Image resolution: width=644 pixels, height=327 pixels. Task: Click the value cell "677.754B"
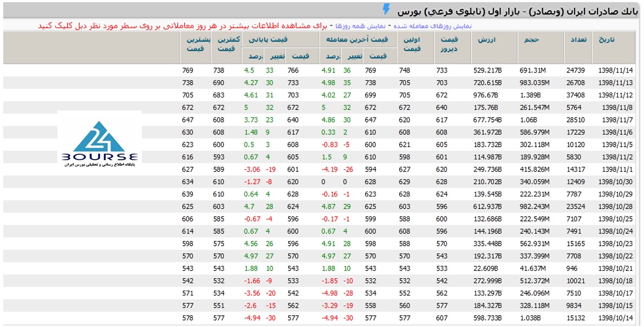click(x=487, y=120)
